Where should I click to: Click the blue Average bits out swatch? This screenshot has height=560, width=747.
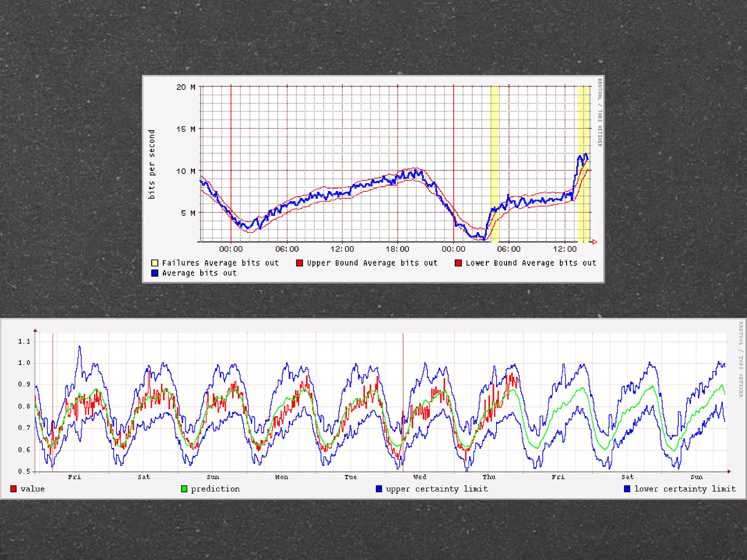[x=155, y=273]
